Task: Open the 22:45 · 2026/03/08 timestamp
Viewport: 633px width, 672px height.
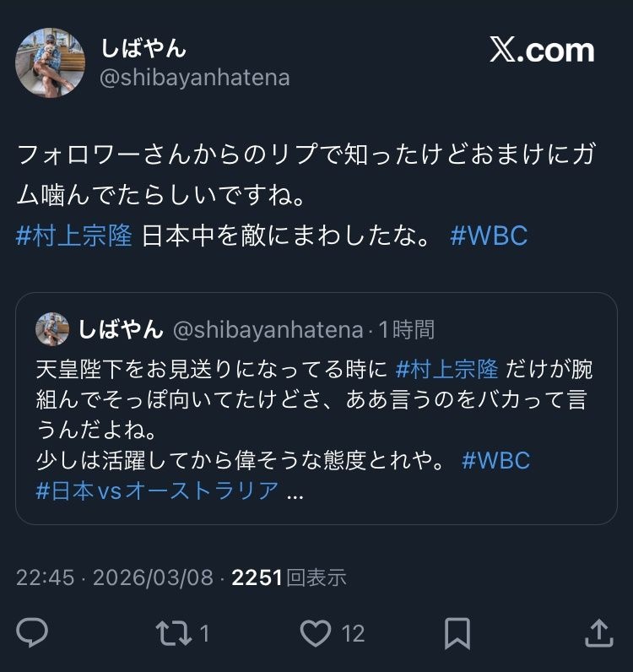Action: tap(115, 577)
